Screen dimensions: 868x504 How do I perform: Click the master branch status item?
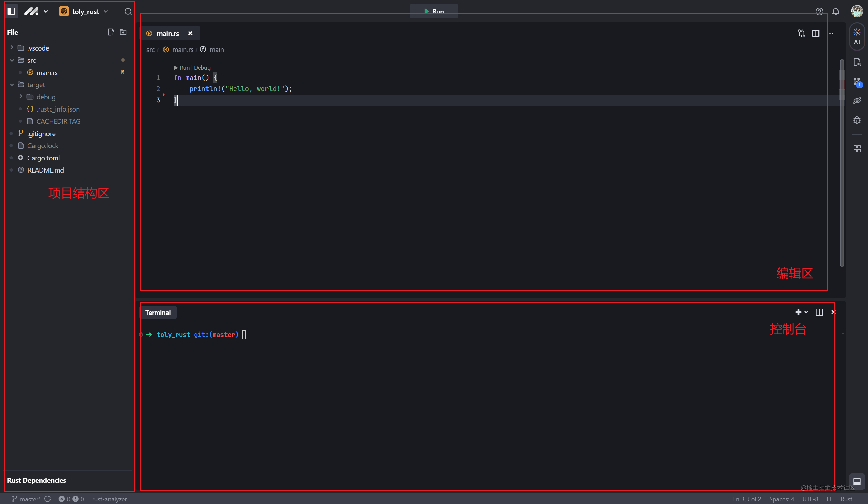[x=26, y=499]
